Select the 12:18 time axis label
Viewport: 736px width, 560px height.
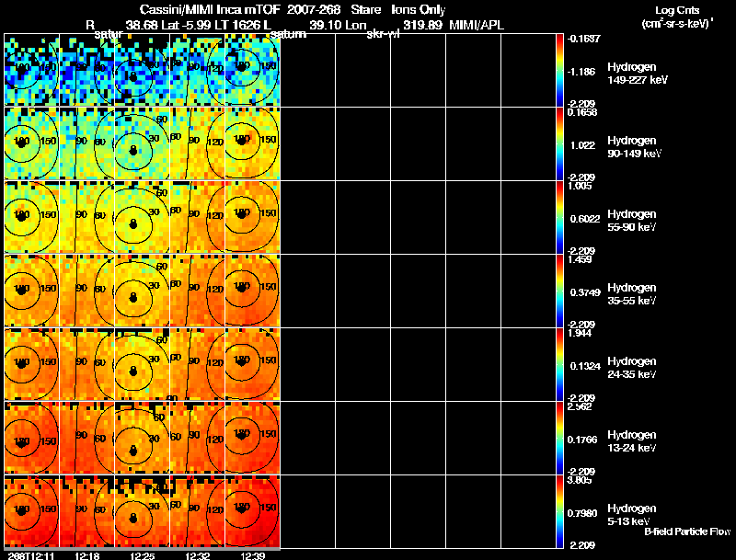89,554
